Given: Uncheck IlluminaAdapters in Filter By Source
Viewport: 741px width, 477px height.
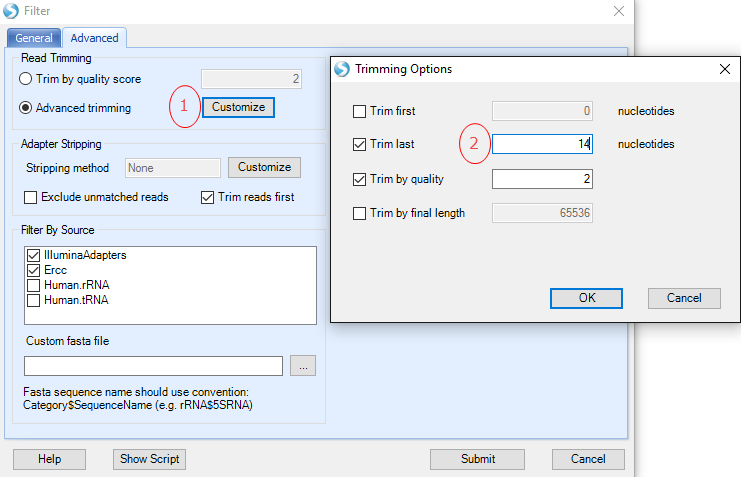Looking at the screenshot, I should point(34,255).
